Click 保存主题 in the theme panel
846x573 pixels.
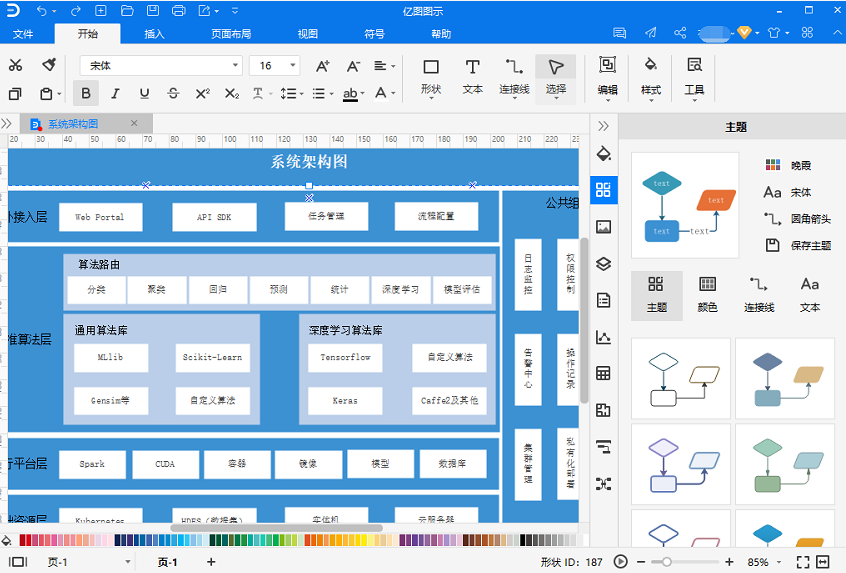pos(799,245)
